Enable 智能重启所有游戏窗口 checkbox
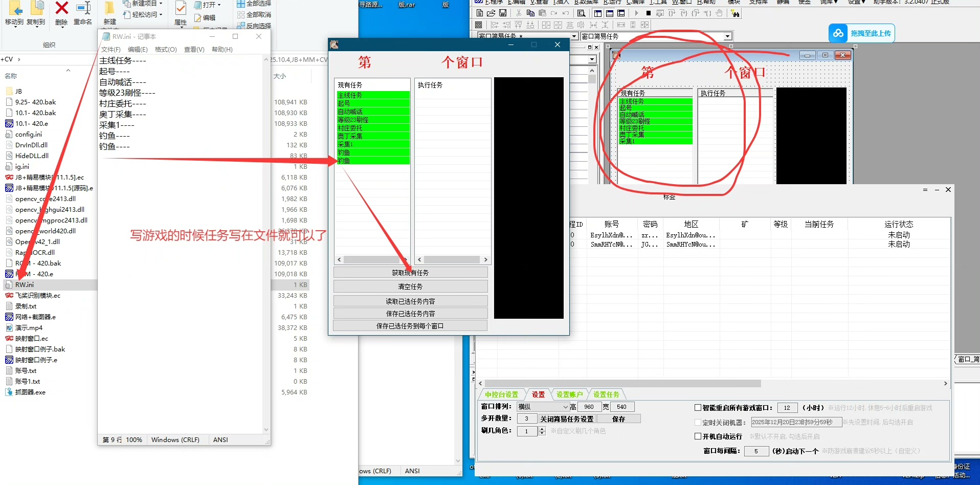 (x=698, y=408)
